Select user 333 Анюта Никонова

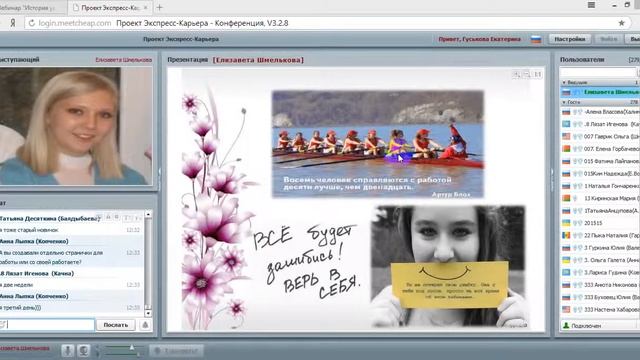(x=600, y=285)
